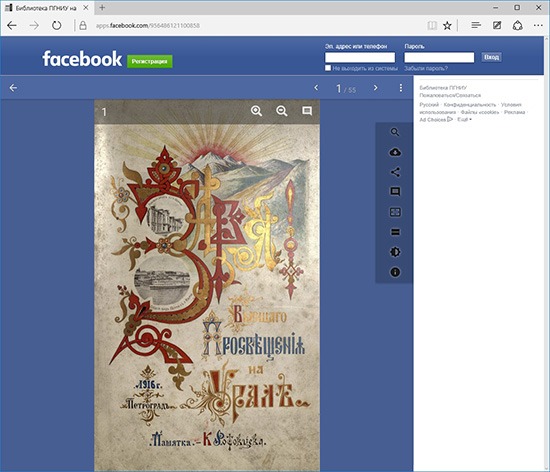This screenshot has height=472, width=550.
Task: Zoom out of the page with magnifier minus
Action: (x=282, y=111)
